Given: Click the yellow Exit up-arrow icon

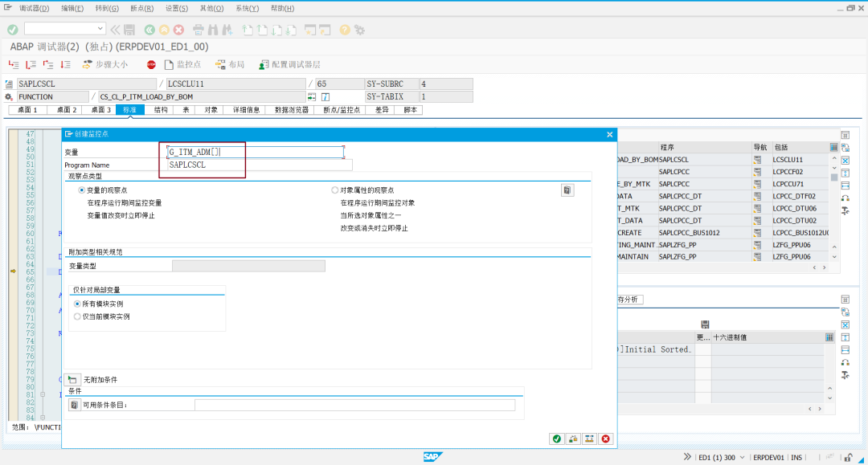Looking at the screenshot, I should pyautogui.click(x=165, y=30).
